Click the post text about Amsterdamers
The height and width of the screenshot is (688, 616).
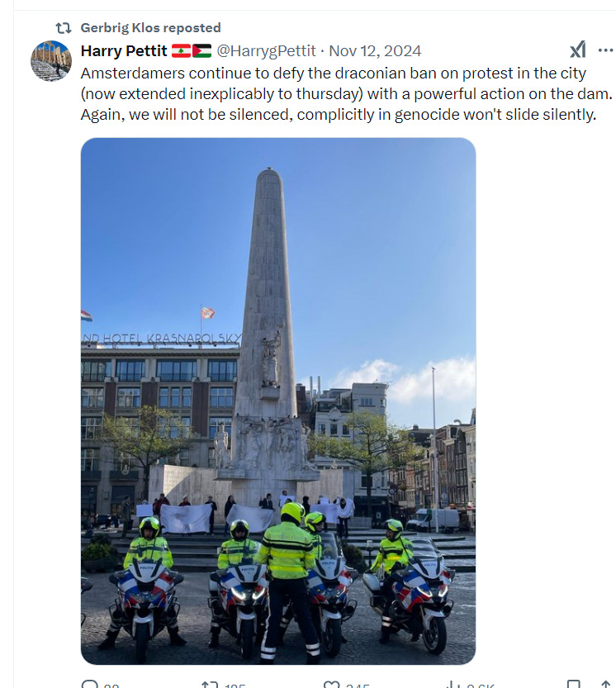point(347,94)
